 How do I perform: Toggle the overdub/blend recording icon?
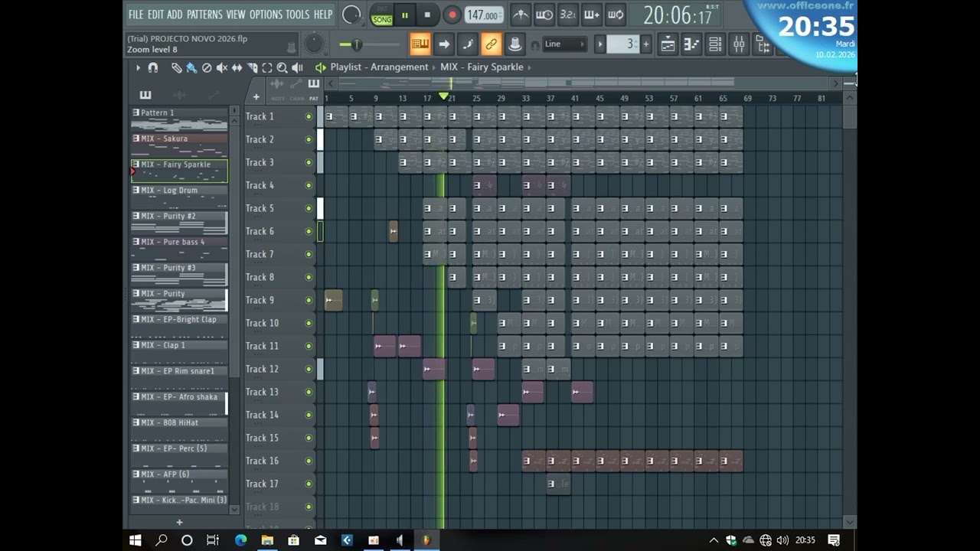pos(592,15)
